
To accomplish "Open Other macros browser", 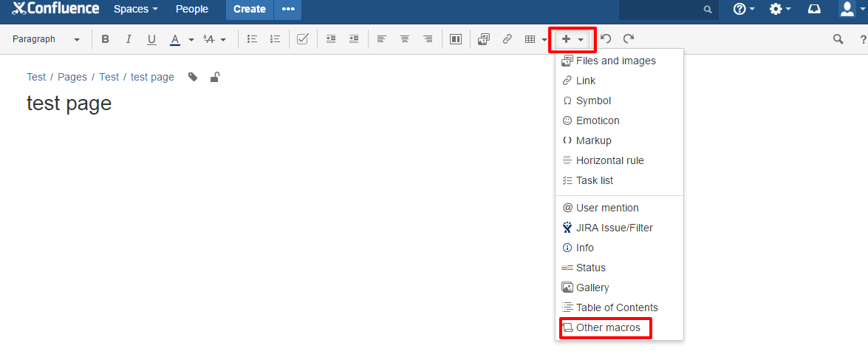I will point(620,327).
